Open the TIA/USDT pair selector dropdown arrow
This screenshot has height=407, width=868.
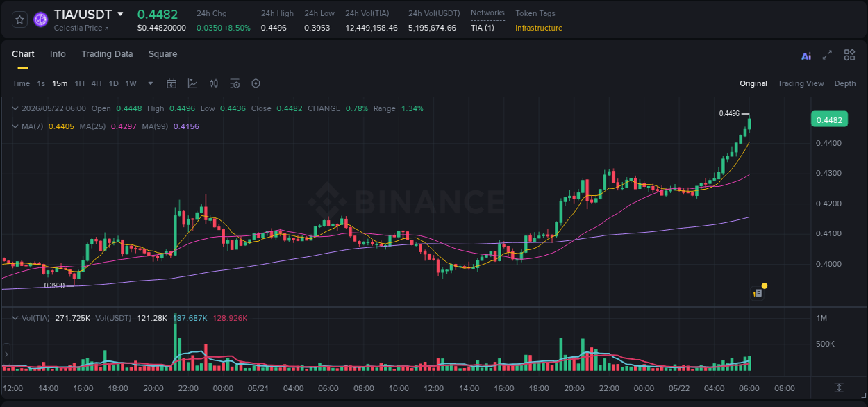click(120, 14)
